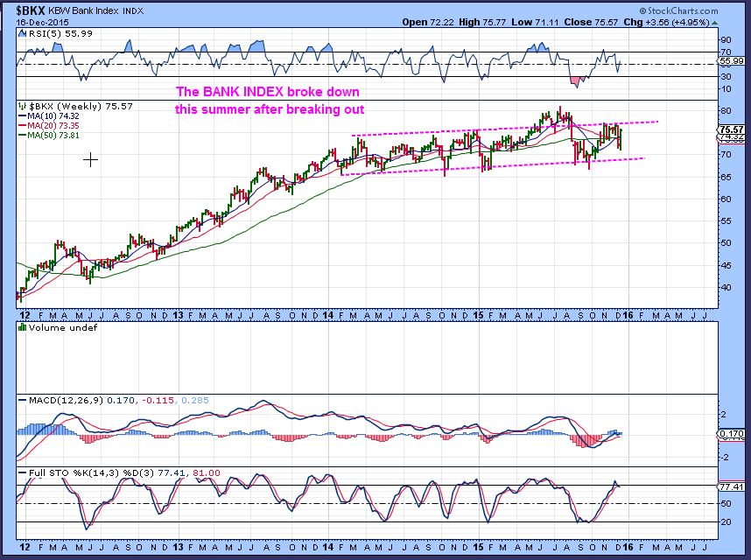Click the price-axis 40 level label

pyautogui.click(x=726, y=288)
